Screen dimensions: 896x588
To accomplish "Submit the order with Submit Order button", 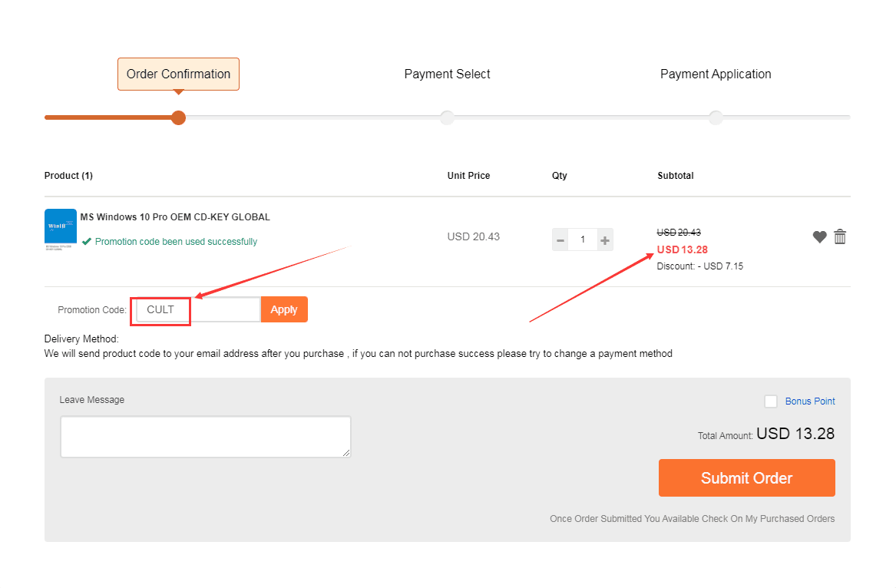I will 746,477.
